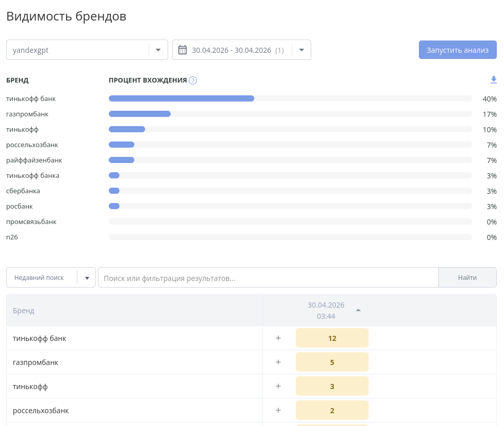This screenshot has height=426, width=504.
Task: Click the value 5 cell for газпромбанк
Action: click(332, 362)
